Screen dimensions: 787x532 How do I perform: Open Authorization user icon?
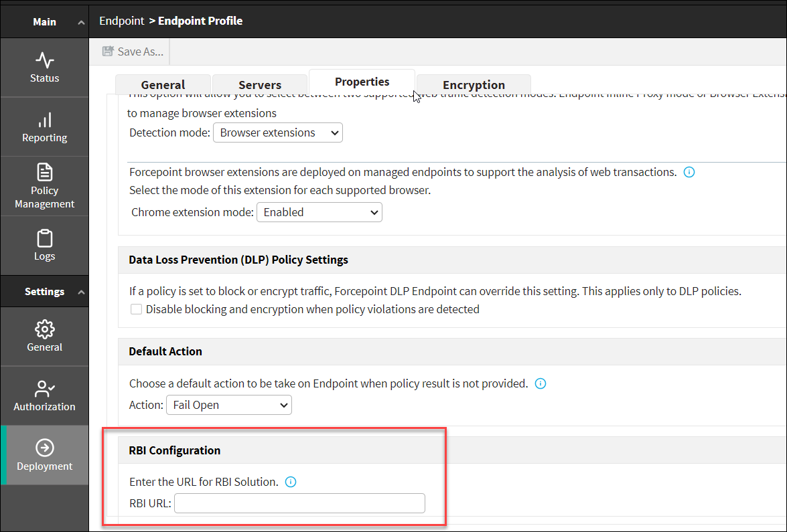coord(44,389)
